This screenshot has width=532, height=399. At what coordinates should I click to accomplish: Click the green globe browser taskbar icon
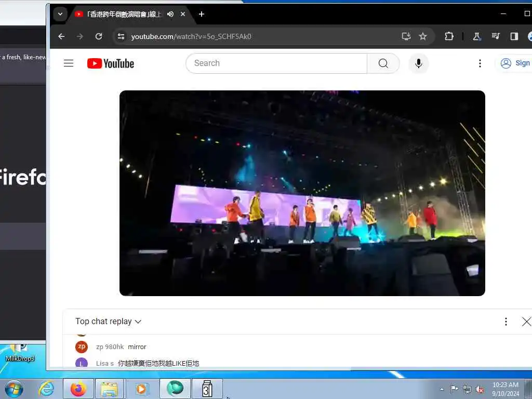point(175,389)
